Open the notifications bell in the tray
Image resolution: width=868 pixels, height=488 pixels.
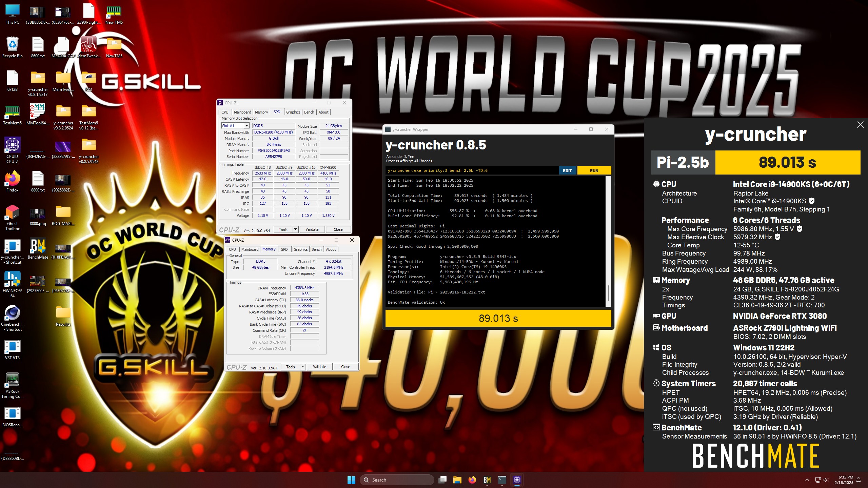(x=859, y=480)
